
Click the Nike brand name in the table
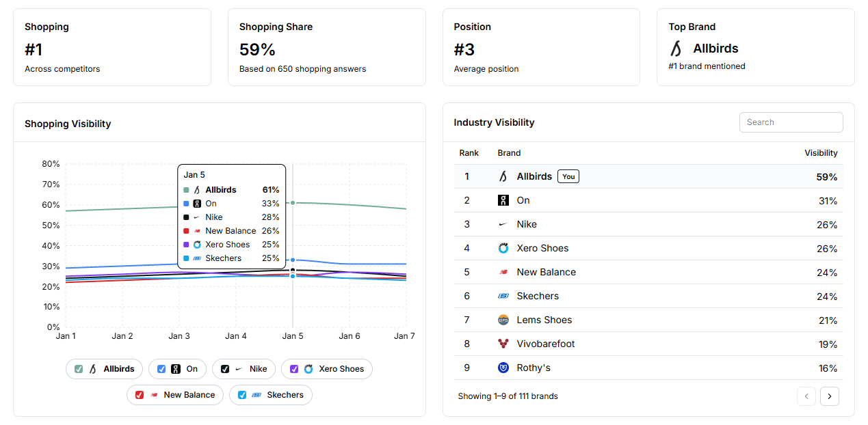[527, 224]
